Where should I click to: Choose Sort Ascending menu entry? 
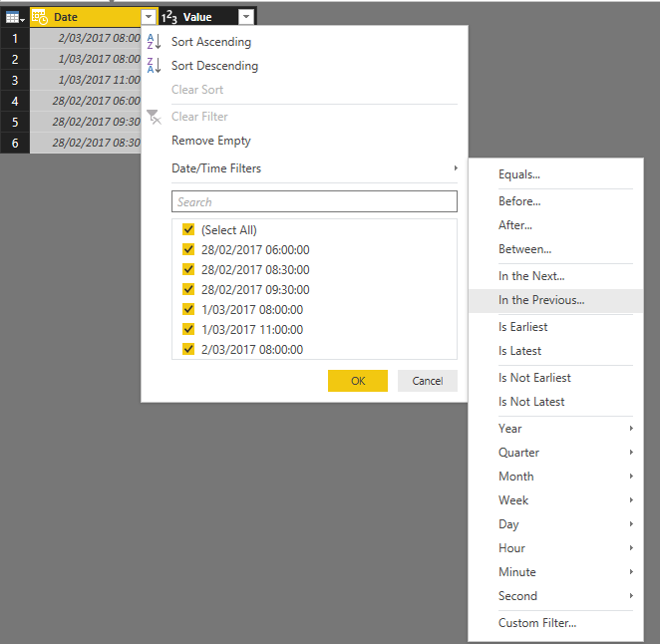point(211,42)
